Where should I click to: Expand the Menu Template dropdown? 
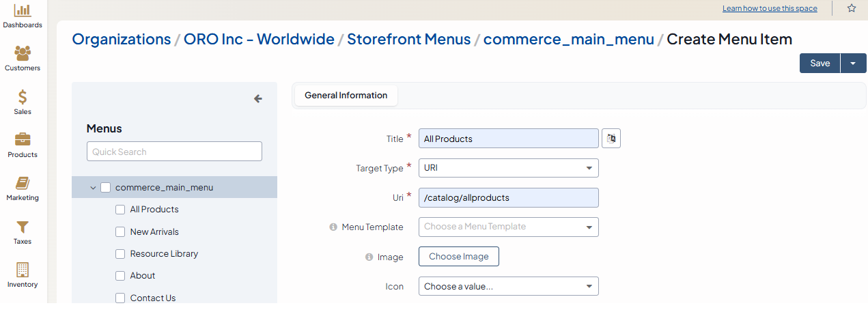[x=508, y=227]
